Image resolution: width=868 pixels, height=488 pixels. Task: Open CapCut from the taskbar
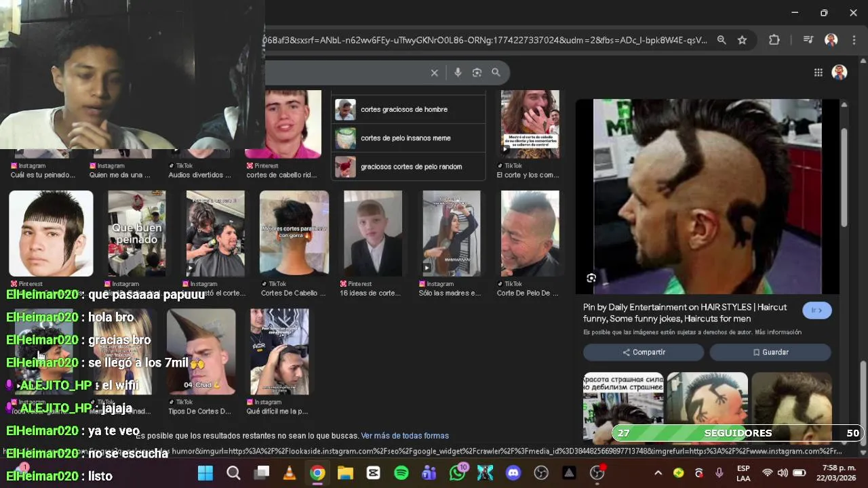[374, 473]
